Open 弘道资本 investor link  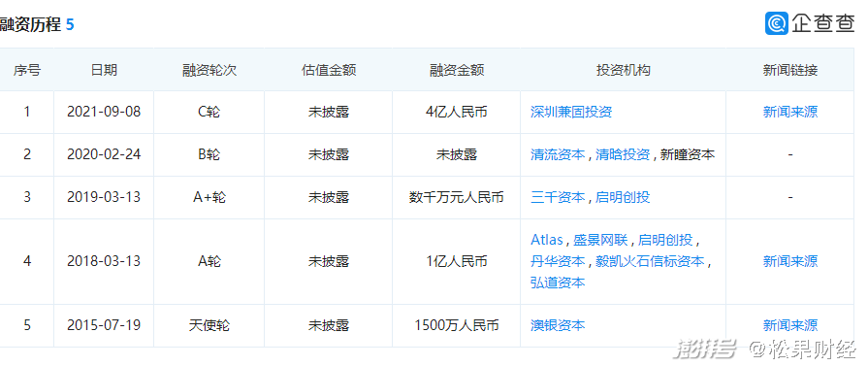(x=558, y=283)
